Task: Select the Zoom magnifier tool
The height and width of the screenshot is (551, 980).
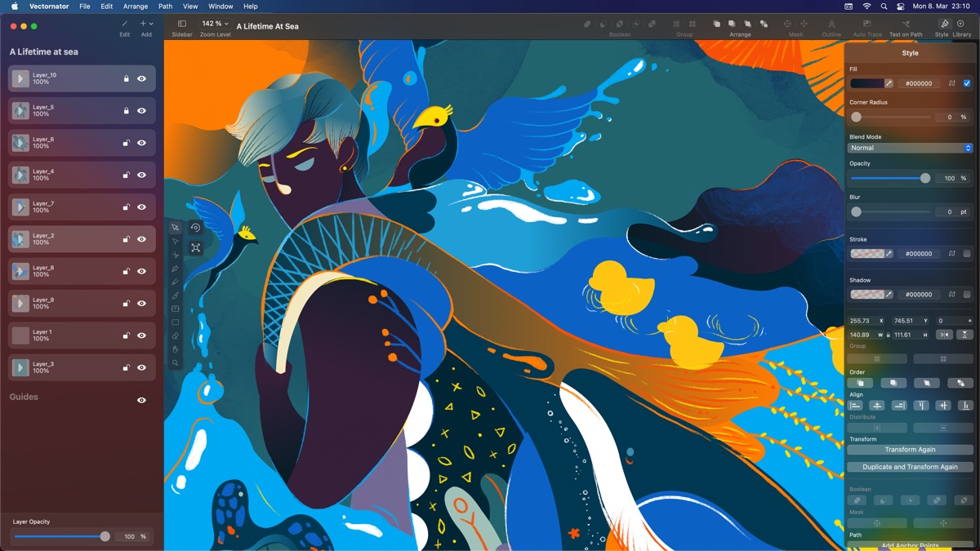Action: [x=175, y=362]
